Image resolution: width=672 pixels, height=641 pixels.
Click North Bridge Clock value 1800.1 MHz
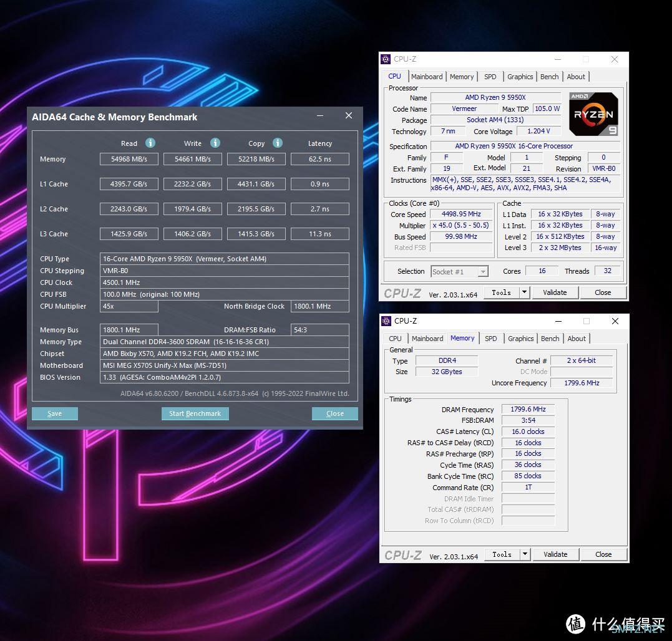coord(319,306)
